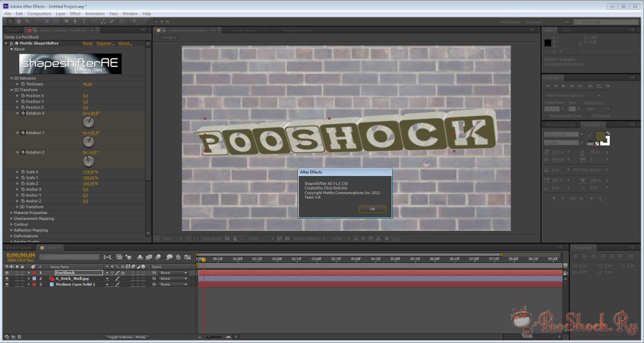Select the Eraser tool in toolbar
This screenshot has width=644, height=343.
coord(112,21)
